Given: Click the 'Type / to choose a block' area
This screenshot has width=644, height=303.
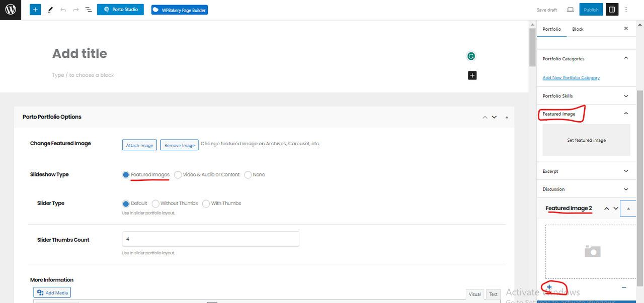Looking at the screenshot, I should (83, 75).
